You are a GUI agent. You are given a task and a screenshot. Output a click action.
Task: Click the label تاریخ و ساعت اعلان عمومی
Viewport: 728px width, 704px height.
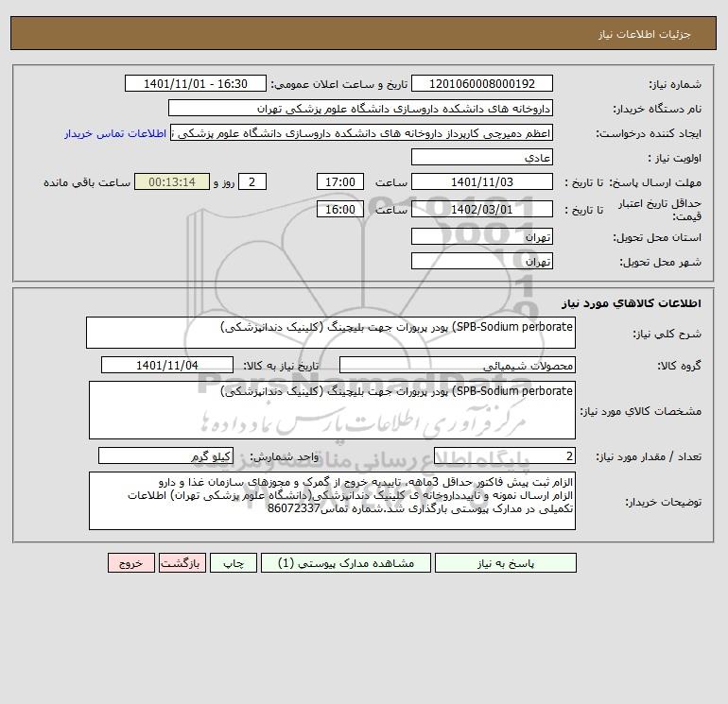pyautogui.click(x=339, y=84)
